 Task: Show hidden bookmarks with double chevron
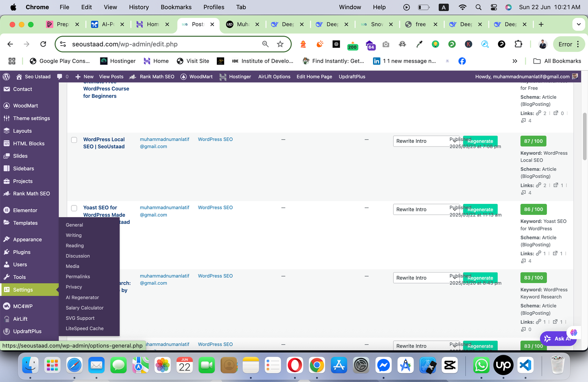click(x=515, y=61)
